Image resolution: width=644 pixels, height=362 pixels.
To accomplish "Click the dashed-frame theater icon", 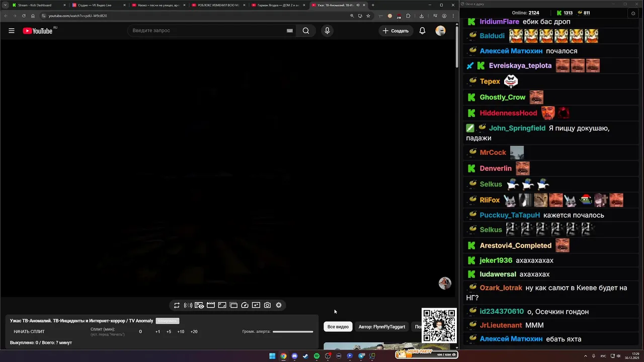I will click(x=233, y=305).
